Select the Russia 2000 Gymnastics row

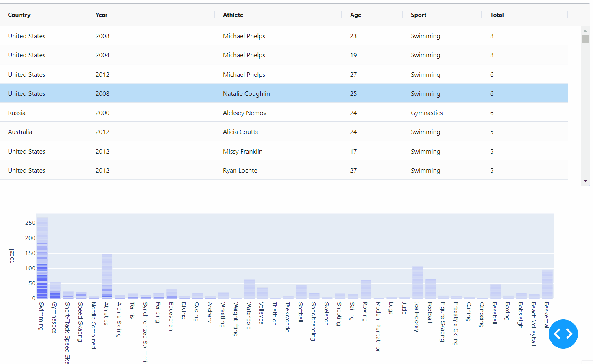[163, 113]
